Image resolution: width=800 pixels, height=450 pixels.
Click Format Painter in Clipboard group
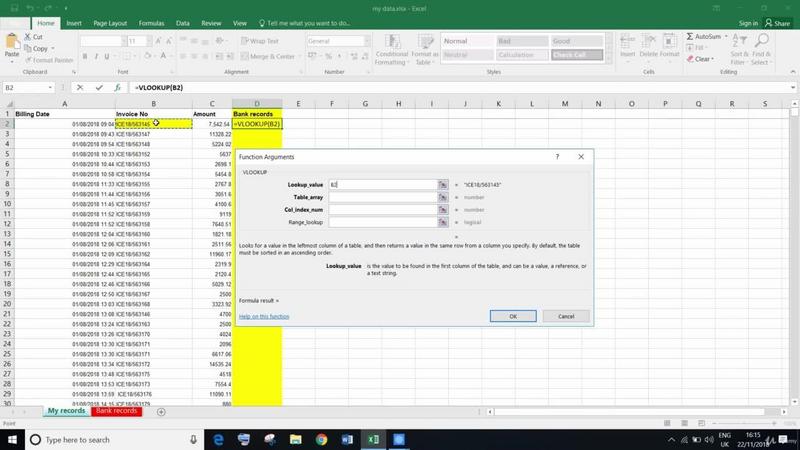click(x=48, y=60)
